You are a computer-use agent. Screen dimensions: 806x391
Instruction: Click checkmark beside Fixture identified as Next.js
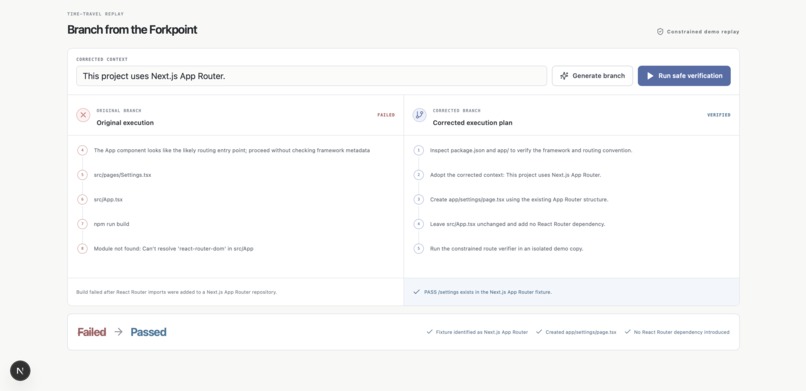pyautogui.click(x=429, y=332)
